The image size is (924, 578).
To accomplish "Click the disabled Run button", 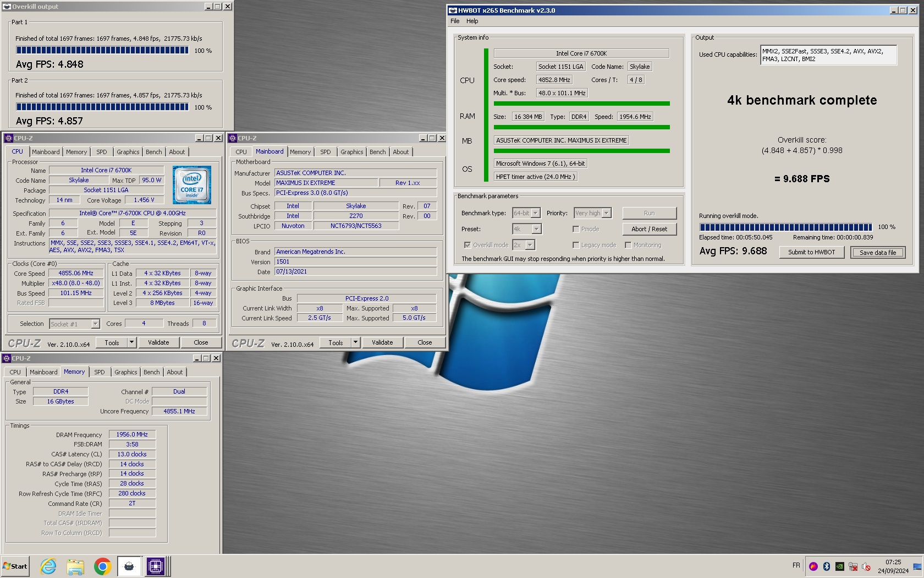I will pyautogui.click(x=649, y=213).
